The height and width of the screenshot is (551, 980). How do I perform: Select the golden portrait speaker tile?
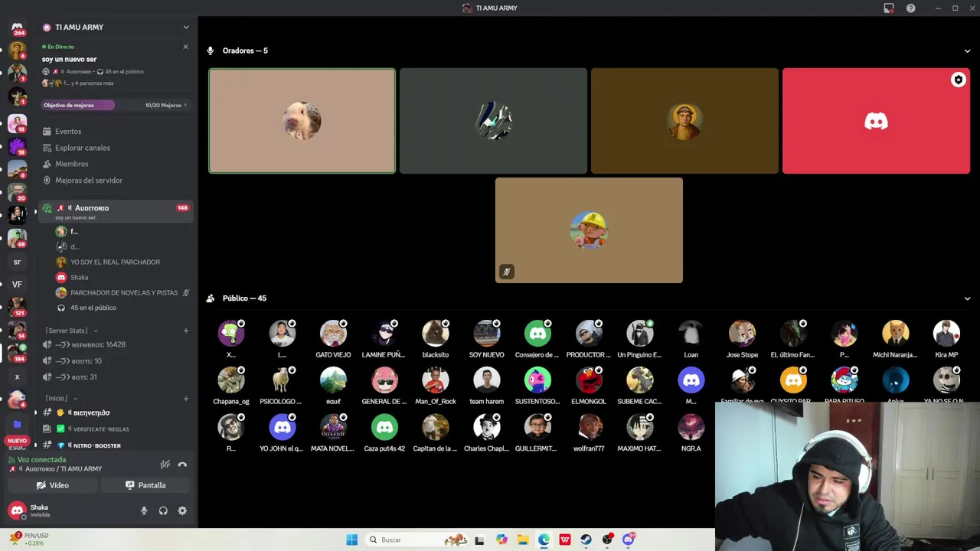pyautogui.click(x=684, y=121)
